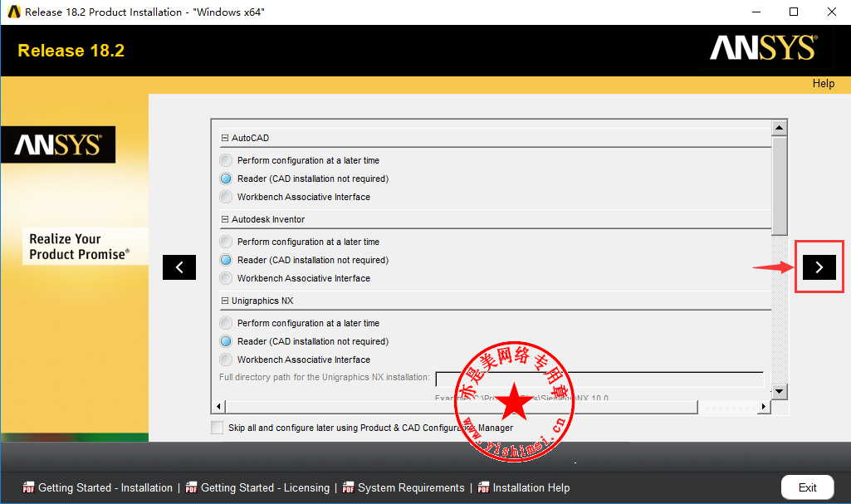This screenshot has width=851, height=504.
Task: Collapse the Autodesk Inventor section
Action: (x=225, y=219)
